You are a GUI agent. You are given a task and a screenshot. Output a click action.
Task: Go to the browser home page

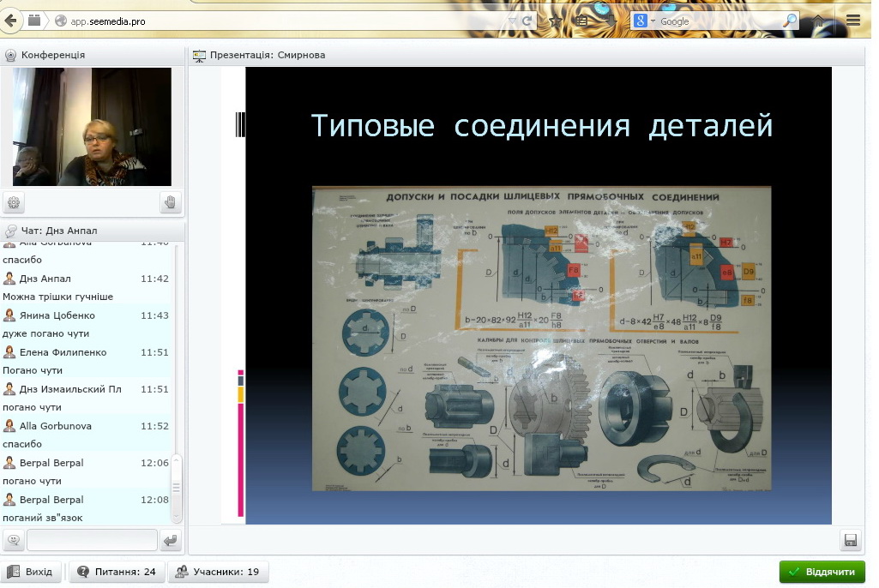point(819,21)
